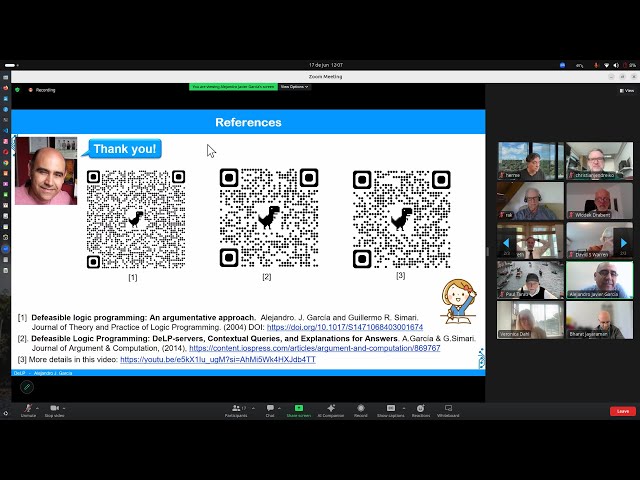Open the Chat panel

270,409
